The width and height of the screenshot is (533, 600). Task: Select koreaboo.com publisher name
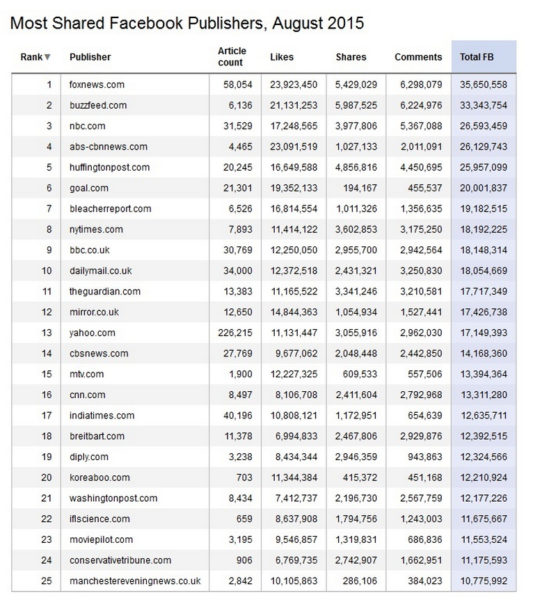pos(99,477)
